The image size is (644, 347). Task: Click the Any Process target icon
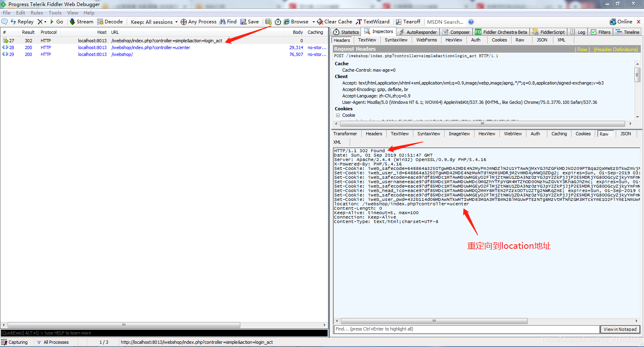point(184,22)
